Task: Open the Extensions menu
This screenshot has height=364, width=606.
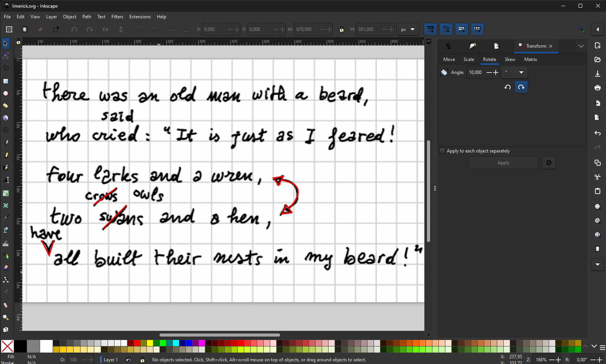Action: pyautogui.click(x=140, y=17)
